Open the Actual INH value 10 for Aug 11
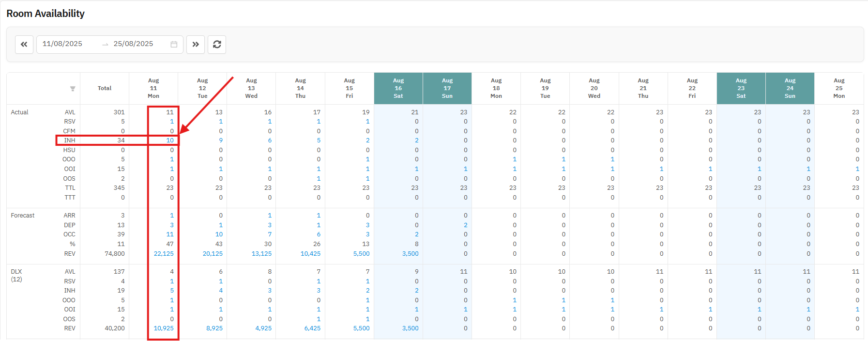 coord(170,140)
